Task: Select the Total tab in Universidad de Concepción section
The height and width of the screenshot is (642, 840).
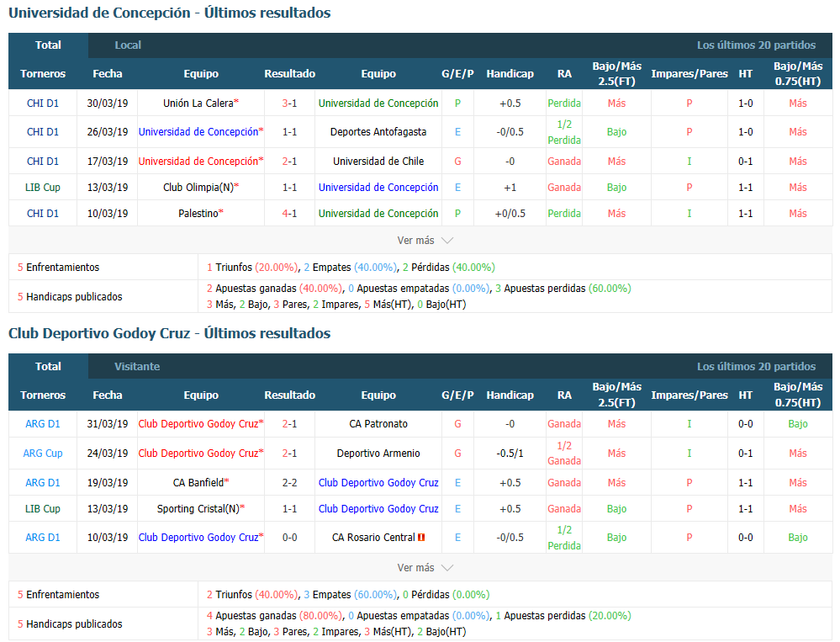Action: pos(48,45)
